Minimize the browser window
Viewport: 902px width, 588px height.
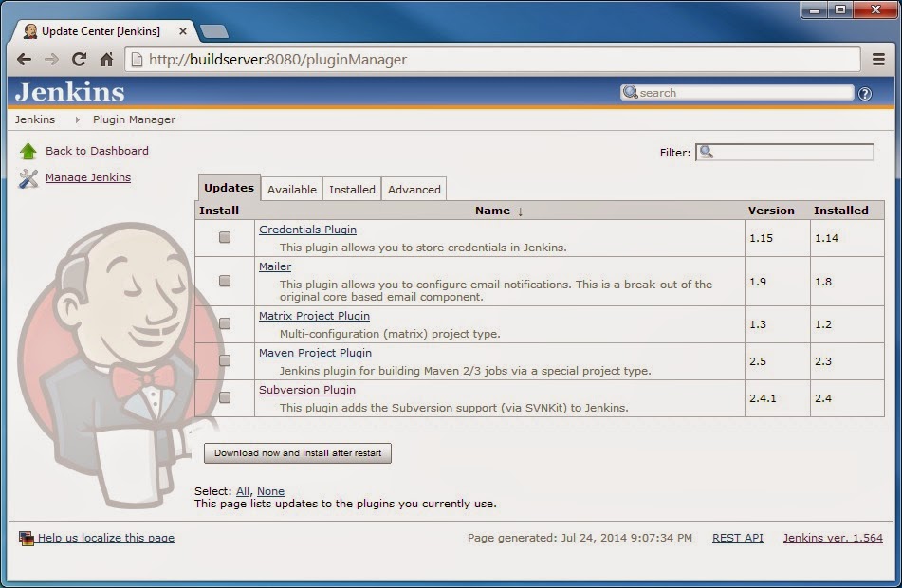(x=815, y=9)
